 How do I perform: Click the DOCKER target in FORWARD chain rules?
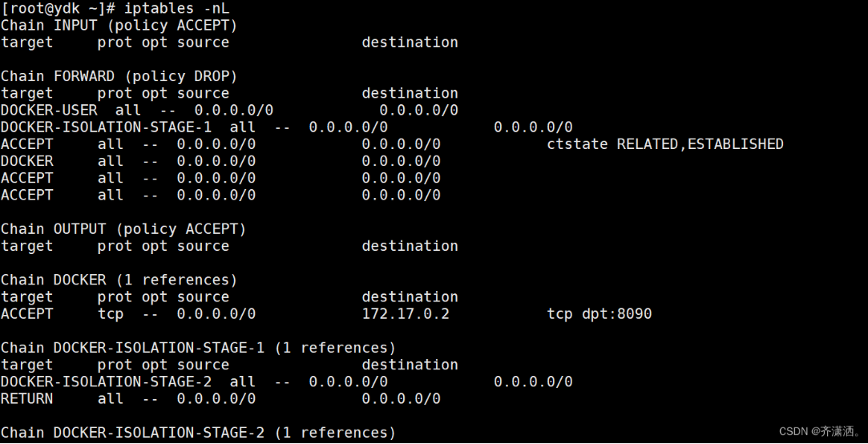click(x=27, y=161)
